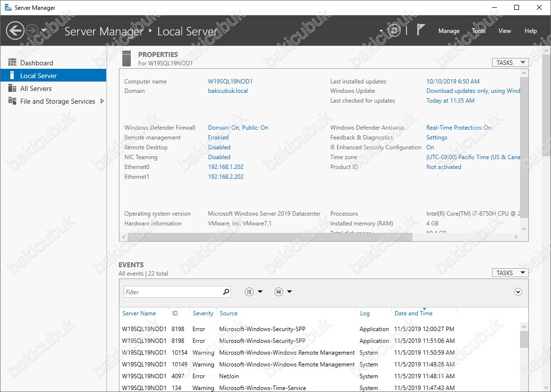Select the NetJoin error event 4097
Image resolution: width=551 pixels, height=392 pixels.
click(x=320, y=376)
